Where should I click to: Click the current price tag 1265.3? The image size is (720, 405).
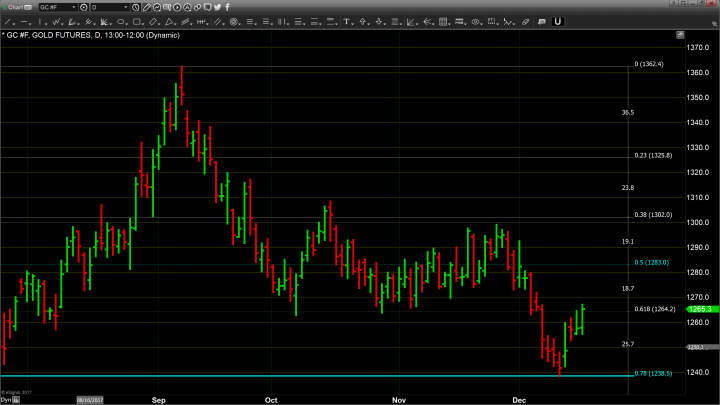[702, 309]
